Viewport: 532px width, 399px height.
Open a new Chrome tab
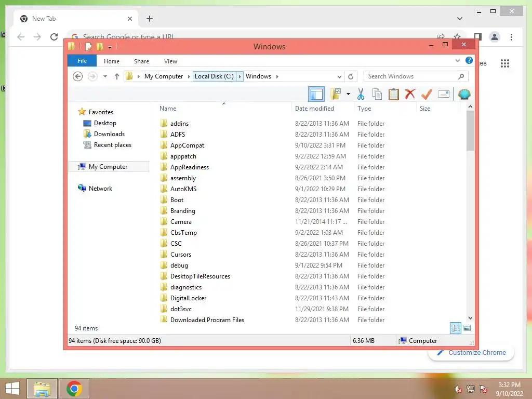(149, 19)
